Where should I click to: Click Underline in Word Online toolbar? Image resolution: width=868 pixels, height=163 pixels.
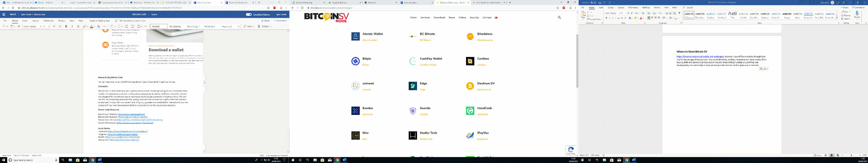click(x=78, y=26)
